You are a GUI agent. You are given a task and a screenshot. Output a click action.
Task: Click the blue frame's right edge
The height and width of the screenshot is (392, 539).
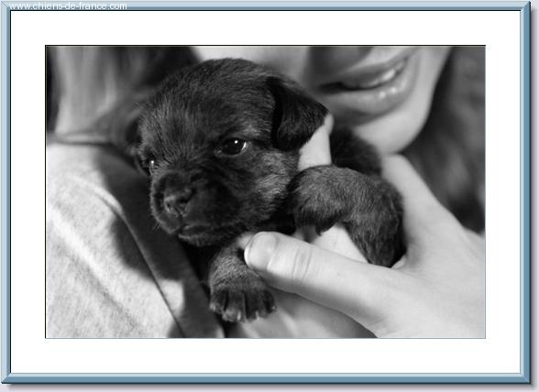pyautogui.click(x=525, y=191)
